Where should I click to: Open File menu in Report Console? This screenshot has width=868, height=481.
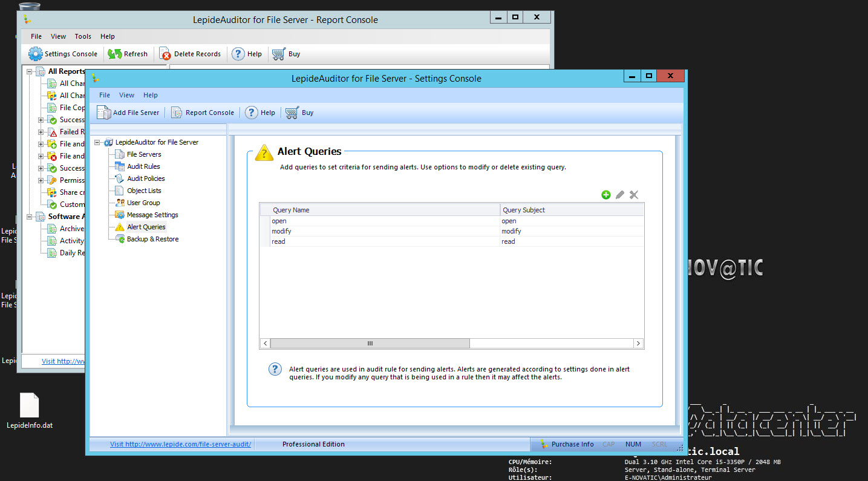click(36, 36)
